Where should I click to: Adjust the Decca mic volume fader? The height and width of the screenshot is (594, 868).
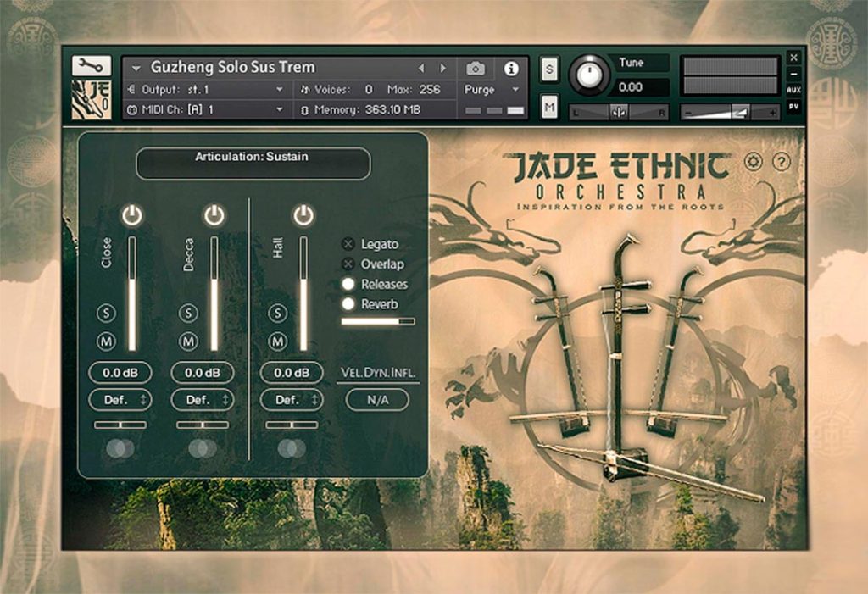click(x=214, y=293)
